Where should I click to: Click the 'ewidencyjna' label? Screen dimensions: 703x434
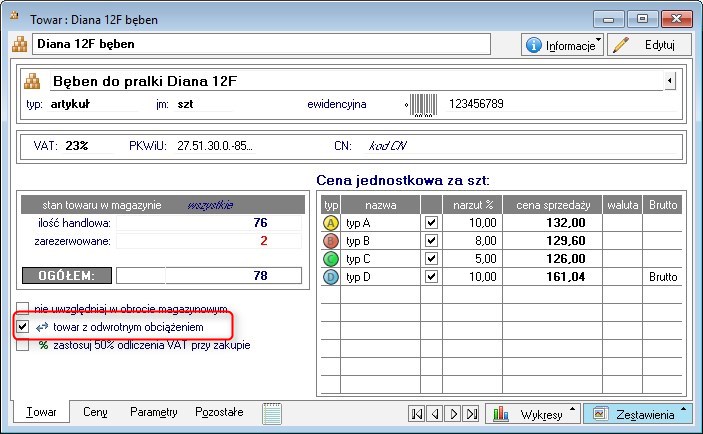click(x=337, y=104)
